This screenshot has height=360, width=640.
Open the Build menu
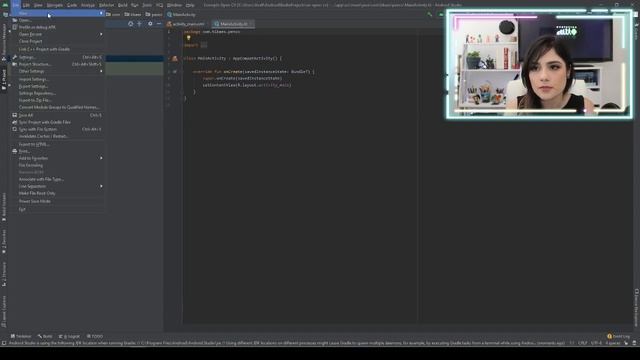coord(122,5)
